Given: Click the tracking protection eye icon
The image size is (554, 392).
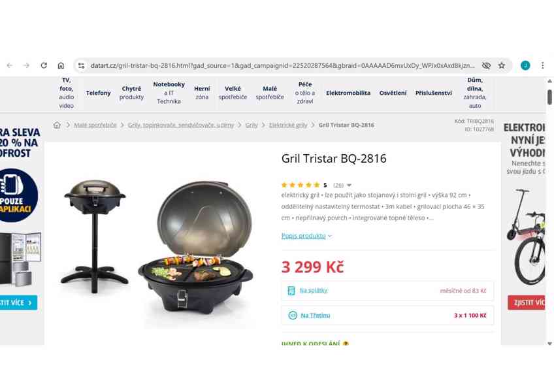Looking at the screenshot, I should point(486,65).
